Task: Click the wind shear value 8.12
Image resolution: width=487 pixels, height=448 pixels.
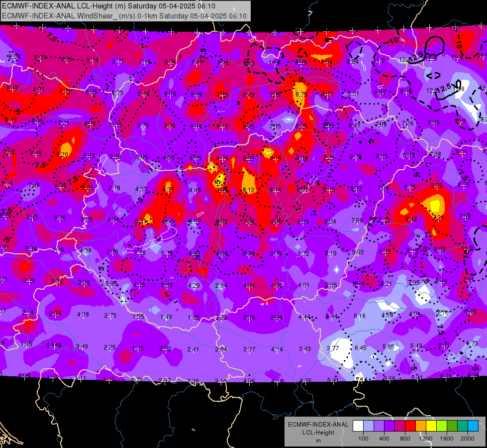Action: click(x=222, y=126)
